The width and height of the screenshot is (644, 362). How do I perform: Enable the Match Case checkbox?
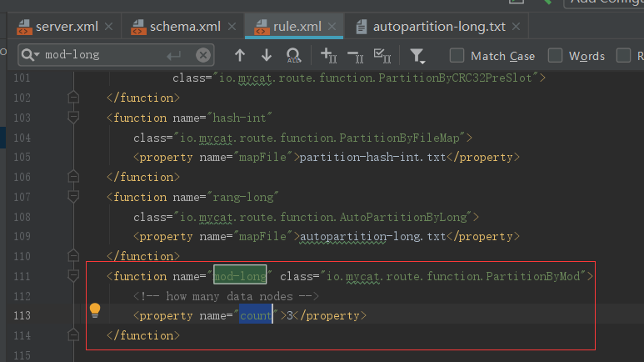coord(457,56)
